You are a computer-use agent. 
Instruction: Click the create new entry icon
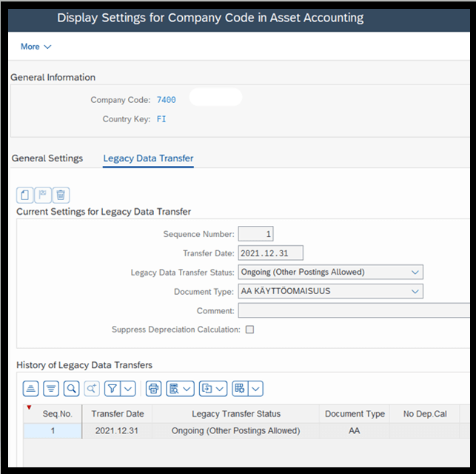(x=25, y=195)
